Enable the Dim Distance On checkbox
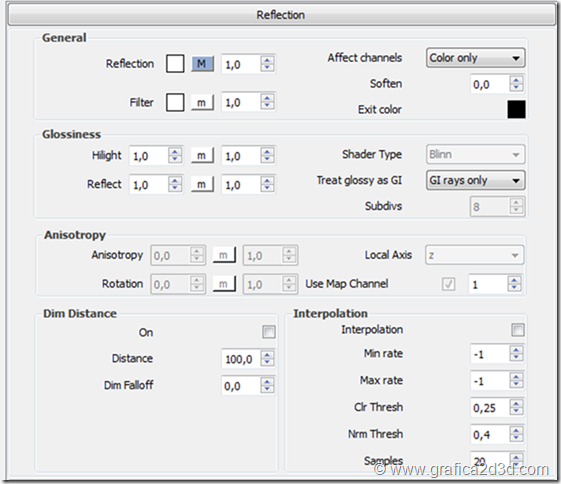Viewport: 561px width, 484px height. click(269, 332)
